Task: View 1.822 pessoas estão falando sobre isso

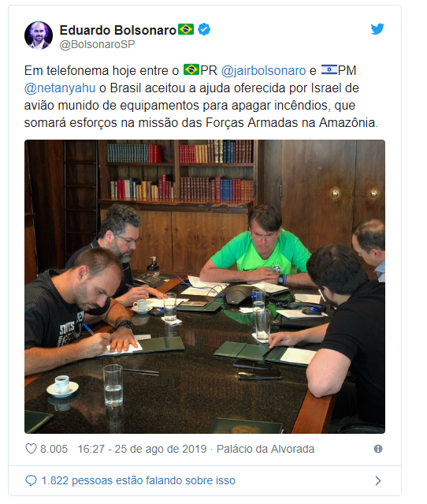Action: pyautogui.click(x=139, y=480)
